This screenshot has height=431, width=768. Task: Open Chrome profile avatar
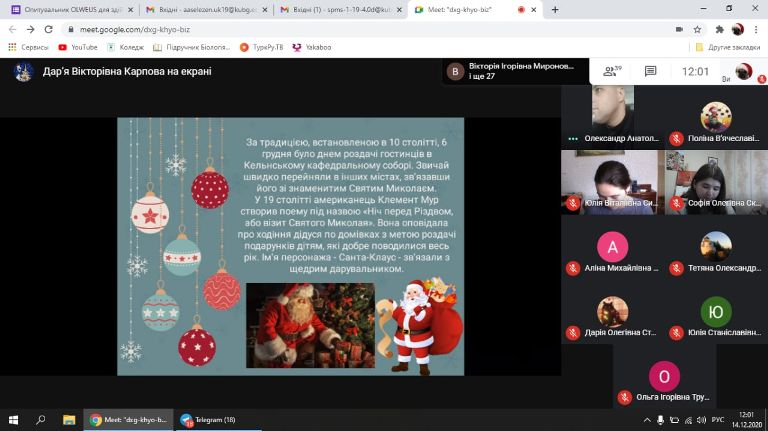pyautogui.click(x=738, y=29)
